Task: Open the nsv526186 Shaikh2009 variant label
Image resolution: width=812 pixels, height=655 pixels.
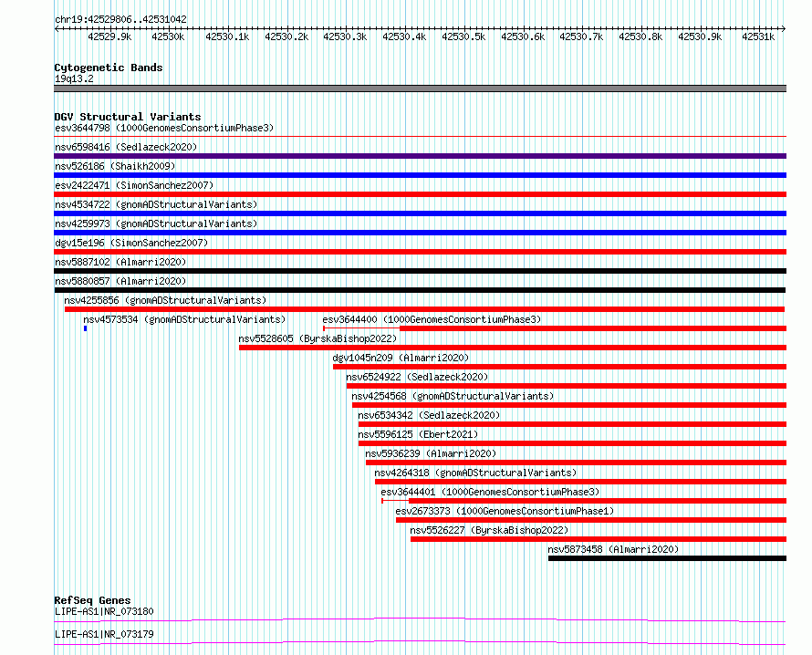Action: click(115, 166)
